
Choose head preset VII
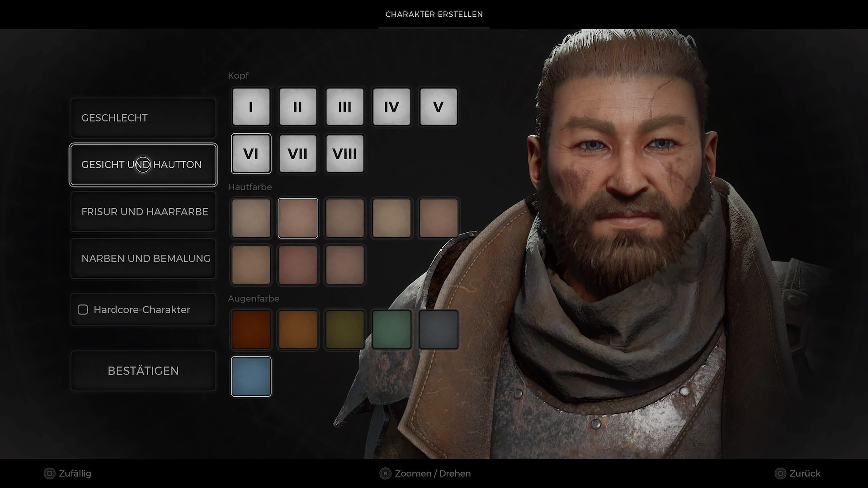(297, 154)
